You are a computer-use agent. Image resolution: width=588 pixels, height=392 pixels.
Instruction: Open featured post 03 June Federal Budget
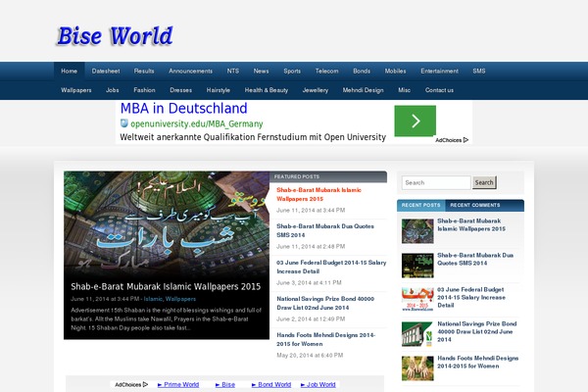pyautogui.click(x=331, y=267)
